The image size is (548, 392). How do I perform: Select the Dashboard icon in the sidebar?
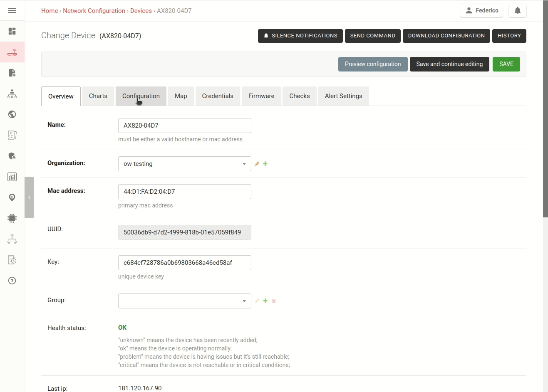pyautogui.click(x=12, y=31)
